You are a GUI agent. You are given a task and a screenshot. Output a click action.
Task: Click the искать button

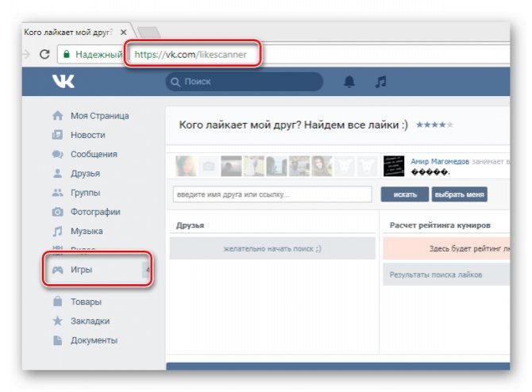coord(405,194)
